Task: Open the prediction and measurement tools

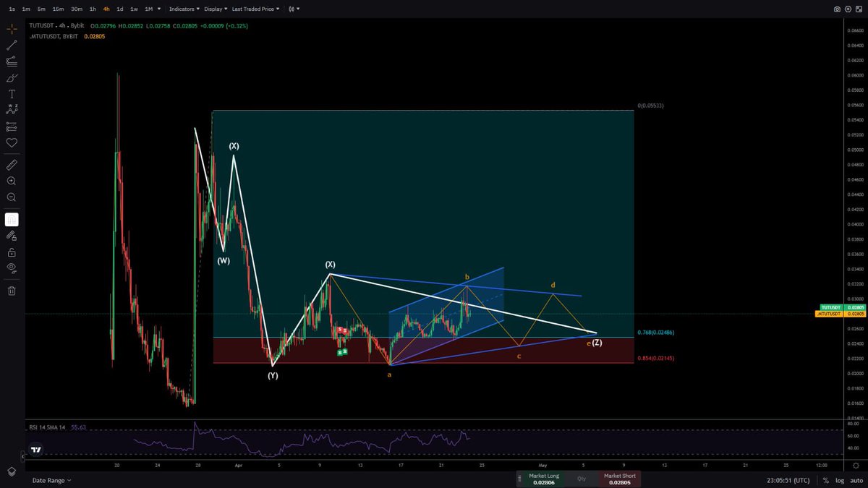Action: coord(12,127)
